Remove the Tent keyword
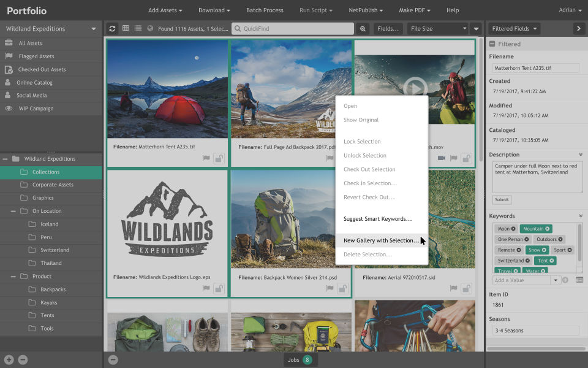Viewport: 588px width, 368px height. (552, 260)
